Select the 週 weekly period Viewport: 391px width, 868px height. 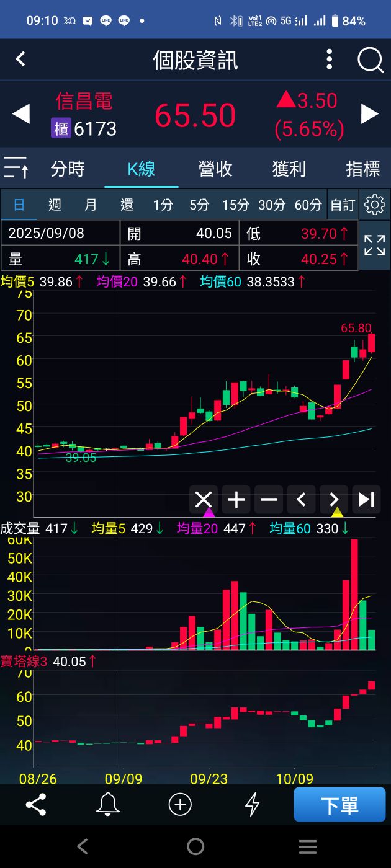55,205
